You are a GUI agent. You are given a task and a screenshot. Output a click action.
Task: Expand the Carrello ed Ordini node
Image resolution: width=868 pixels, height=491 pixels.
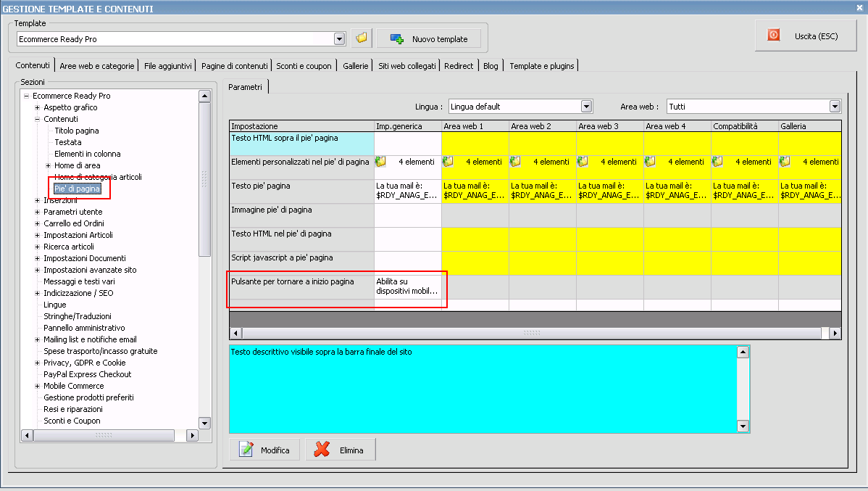tap(37, 223)
